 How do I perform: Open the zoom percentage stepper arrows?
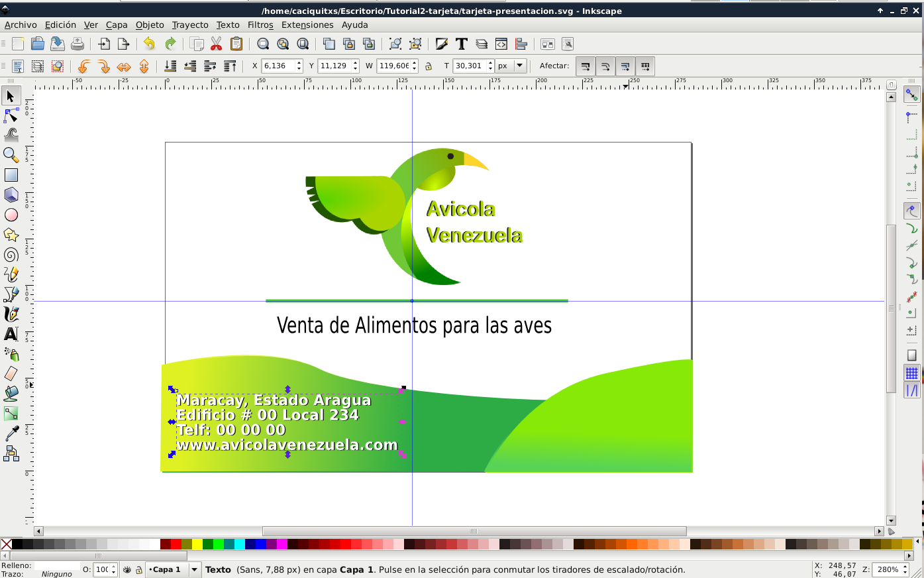coord(905,569)
